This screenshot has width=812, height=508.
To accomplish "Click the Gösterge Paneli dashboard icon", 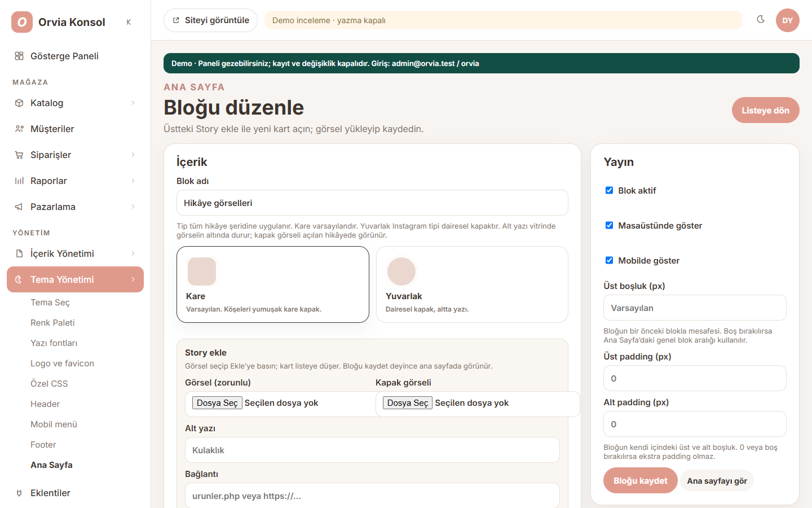I will point(19,56).
